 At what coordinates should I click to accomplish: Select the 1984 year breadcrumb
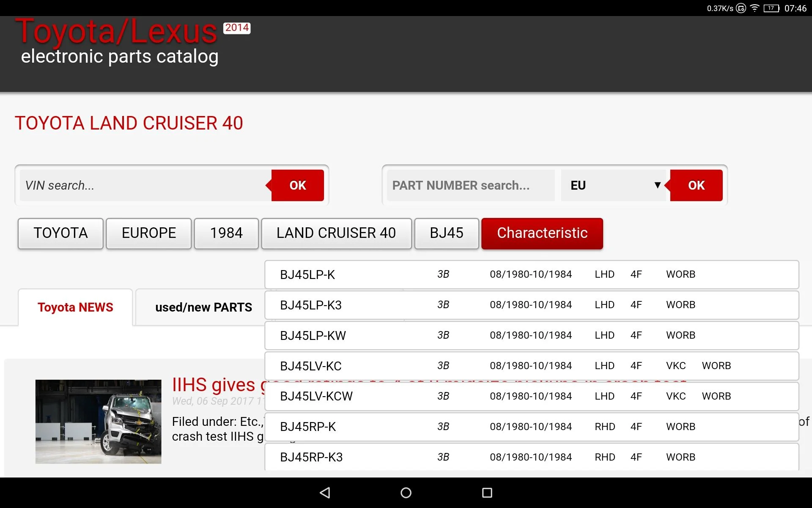coord(226,233)
